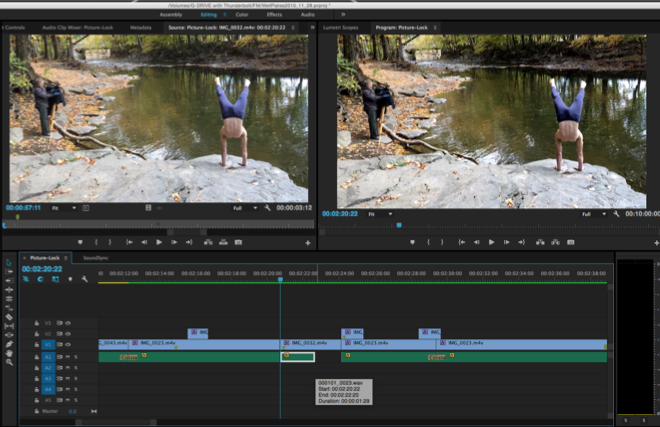Click Insert button in Source monitor
Image resolution: width=660 pixels, height=427 pixels.
[x=208, y=242]
